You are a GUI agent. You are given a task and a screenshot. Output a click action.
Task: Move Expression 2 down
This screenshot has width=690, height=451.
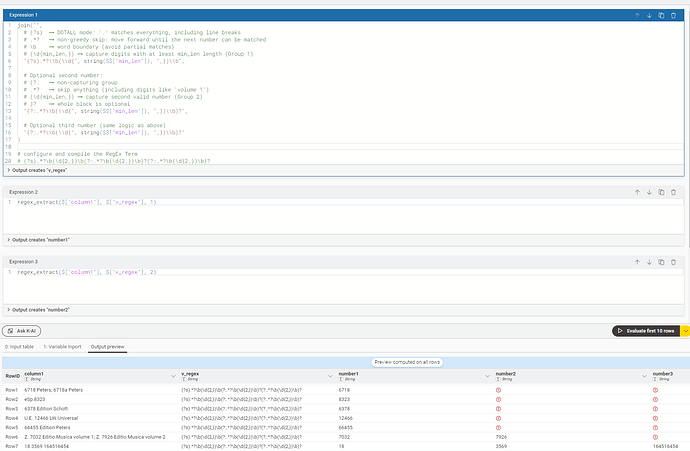pyautogui.click(x=650, y=191)
